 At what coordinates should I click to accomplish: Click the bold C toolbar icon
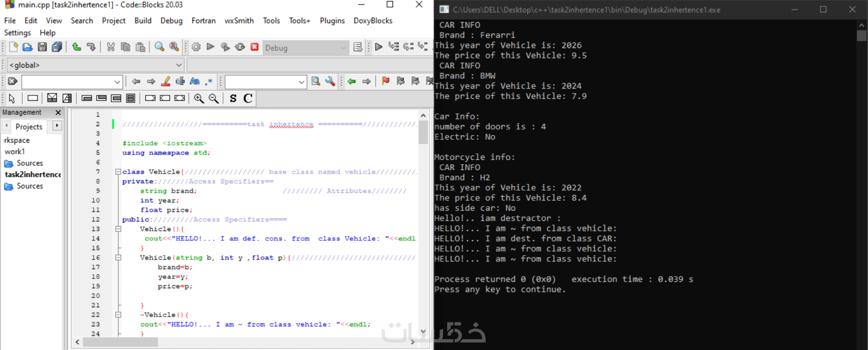click(x=248, y=99)
